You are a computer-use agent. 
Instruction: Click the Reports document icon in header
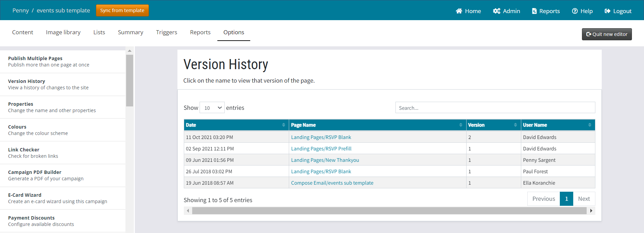tap(534, 11)
